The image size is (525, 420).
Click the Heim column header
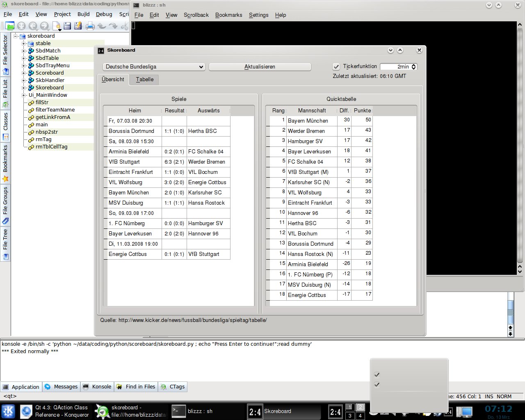click(135, 111)
